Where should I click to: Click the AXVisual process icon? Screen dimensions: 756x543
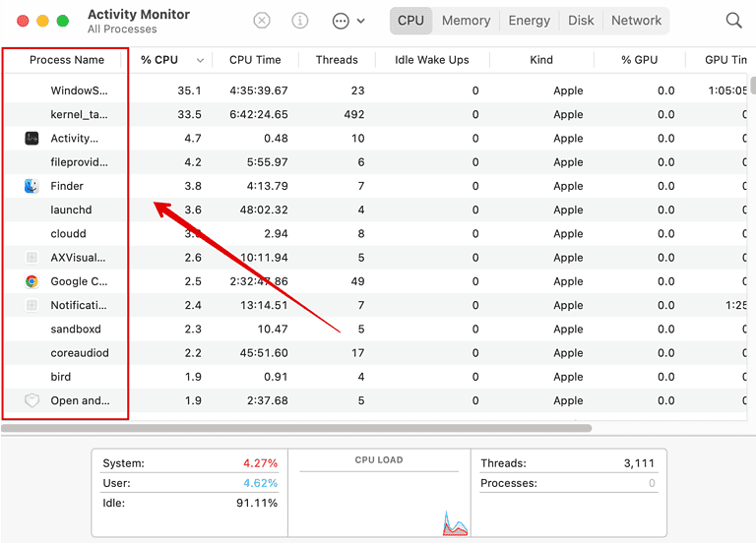31,258
